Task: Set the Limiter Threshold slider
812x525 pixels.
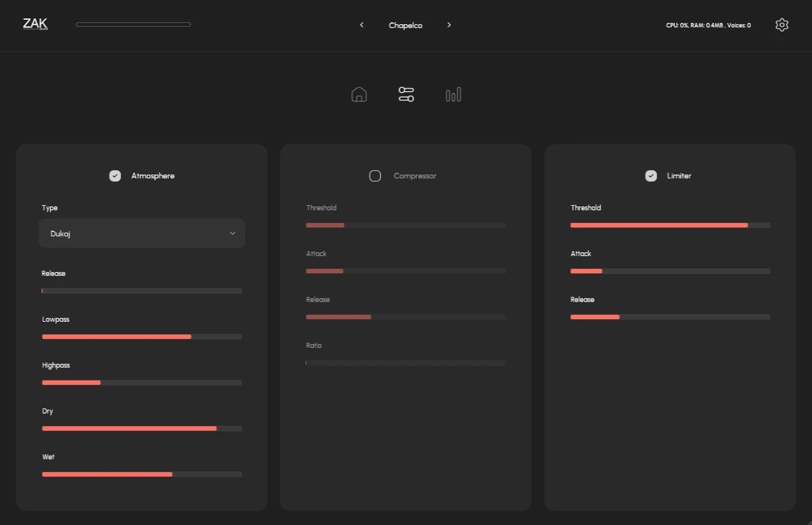Action: click(670, 226)
